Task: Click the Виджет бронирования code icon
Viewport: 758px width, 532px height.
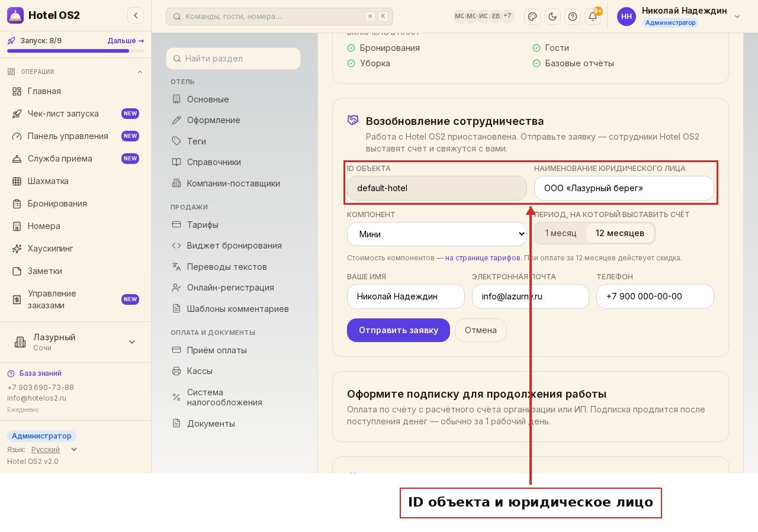Action: (176, 246)
